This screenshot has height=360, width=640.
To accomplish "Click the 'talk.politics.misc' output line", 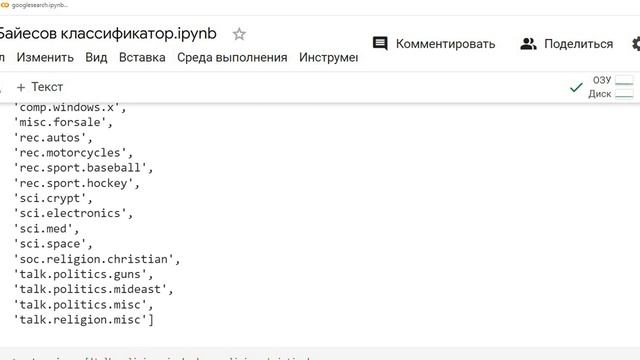I will [83, 305].
